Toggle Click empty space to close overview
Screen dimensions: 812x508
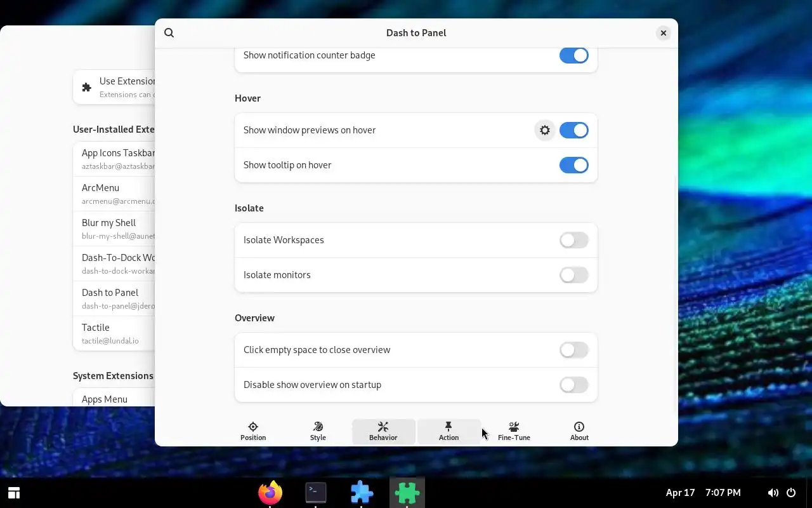(574, 350)
